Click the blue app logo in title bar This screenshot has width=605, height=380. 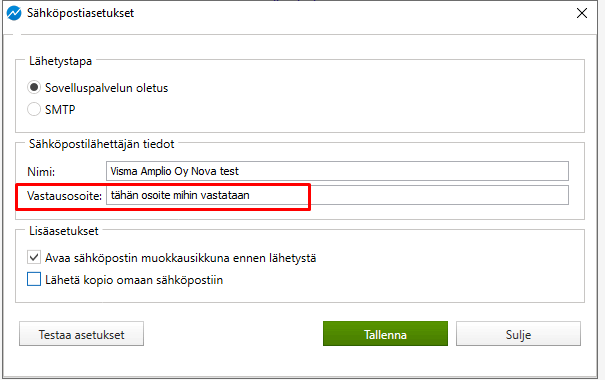(x=14, y=14)
